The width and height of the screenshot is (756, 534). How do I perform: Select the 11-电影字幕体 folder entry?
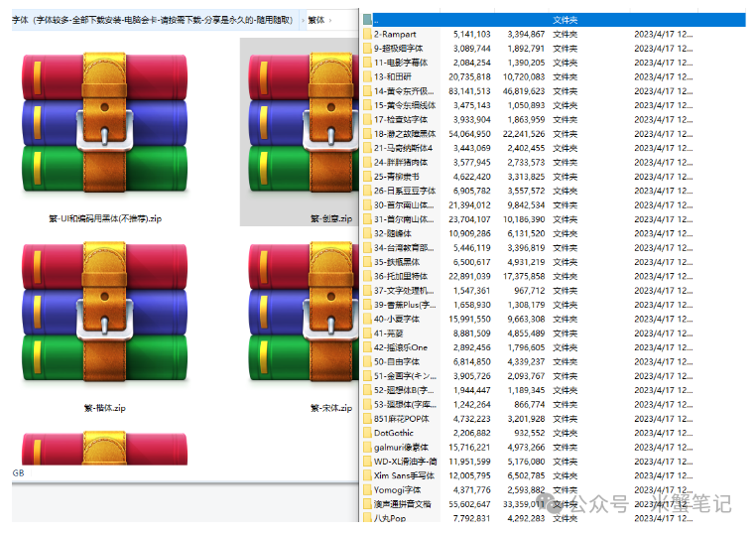(401, 63)
